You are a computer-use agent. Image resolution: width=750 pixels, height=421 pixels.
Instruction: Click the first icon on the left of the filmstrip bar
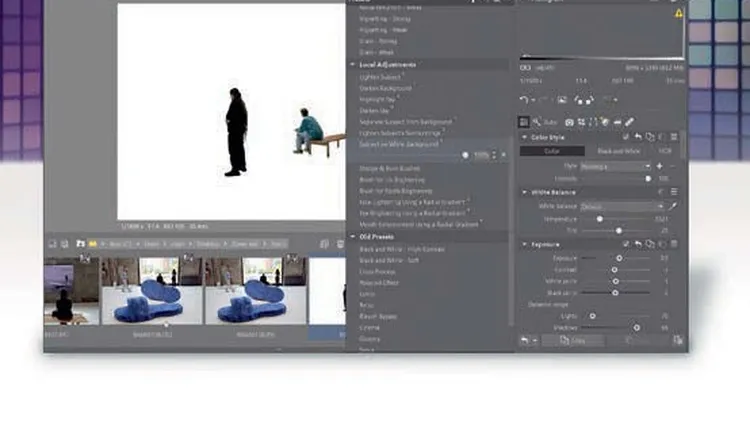pyautogui.click(x=52, y=244)
